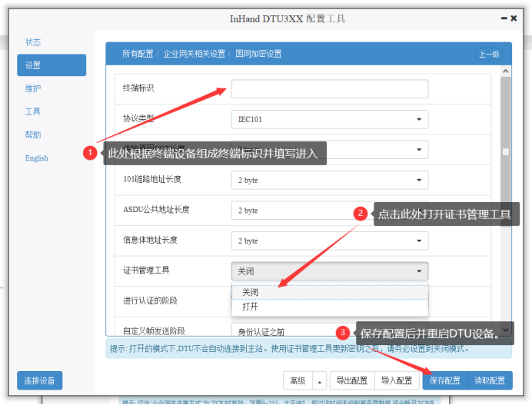Click the 读取配置 button
Viewport: 532px width, 405px height.
click(490, 380)
